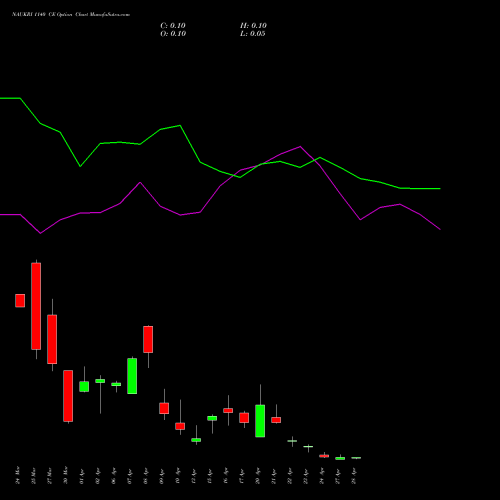Screen dimensions: 500x500
Task: Click the 08 Apr date label
Action: 146,476
